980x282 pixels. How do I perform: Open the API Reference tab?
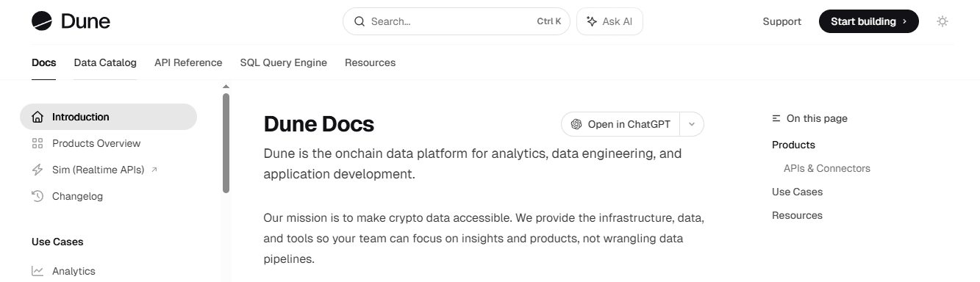coord(188,62)
